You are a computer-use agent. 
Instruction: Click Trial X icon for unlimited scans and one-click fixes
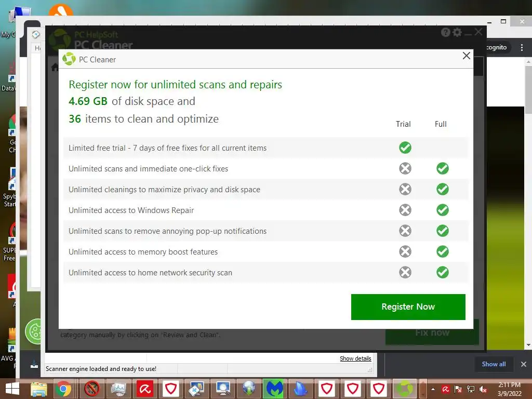405,168
